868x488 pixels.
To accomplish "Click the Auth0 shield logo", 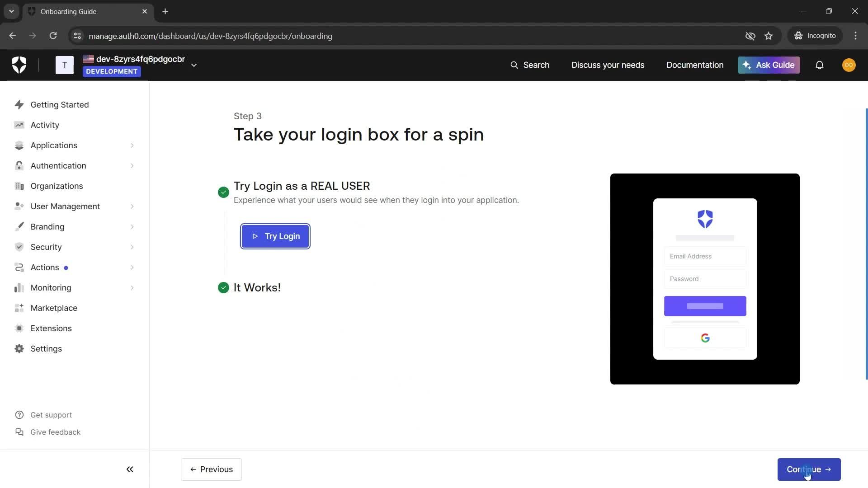I will pyautogui.click(x=19, y=65).
